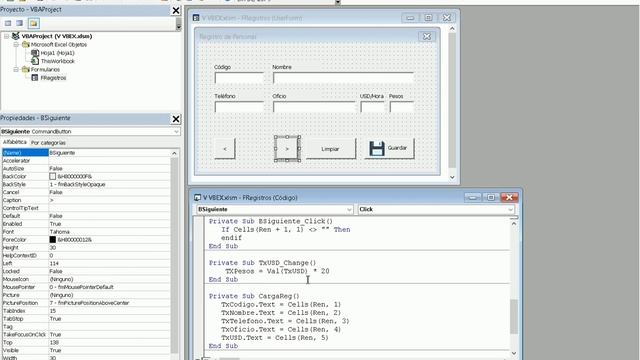The height and width of the screenshot is (360, 640).
Task: Close the Propiedades - BSiguiente panel
Action: [x=176, y=119]
